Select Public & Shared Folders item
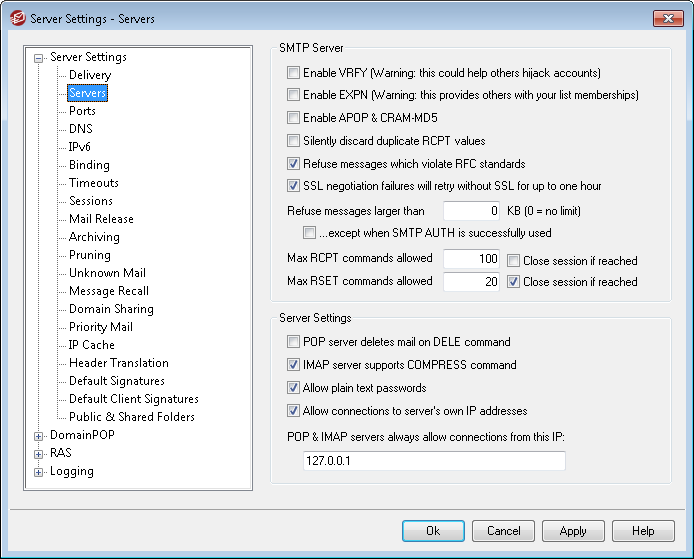This screenshot has width=694, height=559. coord(131,417)
